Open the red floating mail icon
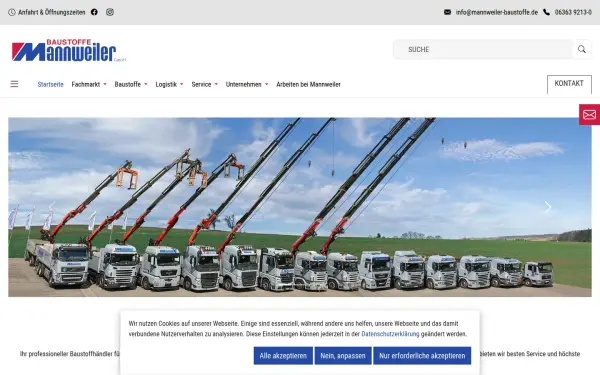The width and height of the screenshot is (600, 375). click(x=589, y=114)
